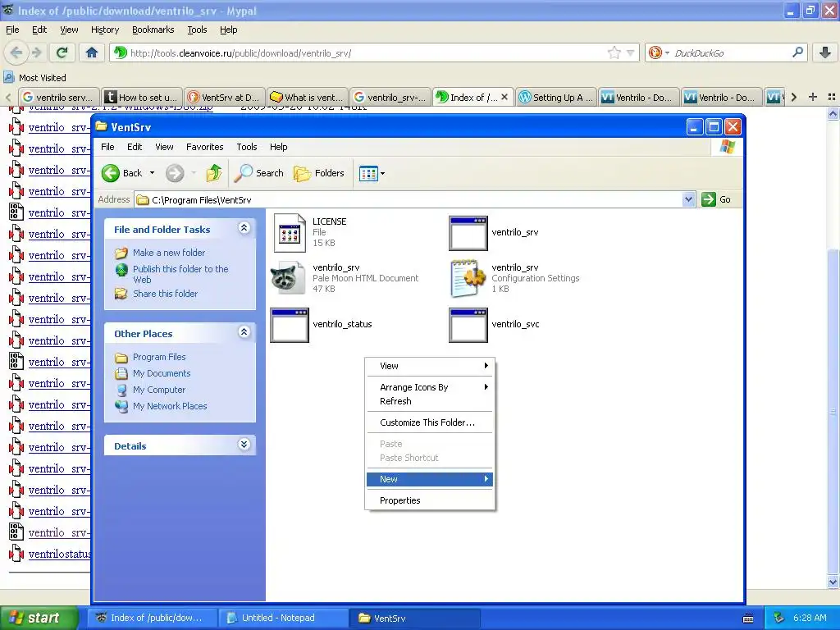Screen dimensions: 840x630
Task: Switch to the 'VentSrv at D...' tab
Action: coord(225,97)
